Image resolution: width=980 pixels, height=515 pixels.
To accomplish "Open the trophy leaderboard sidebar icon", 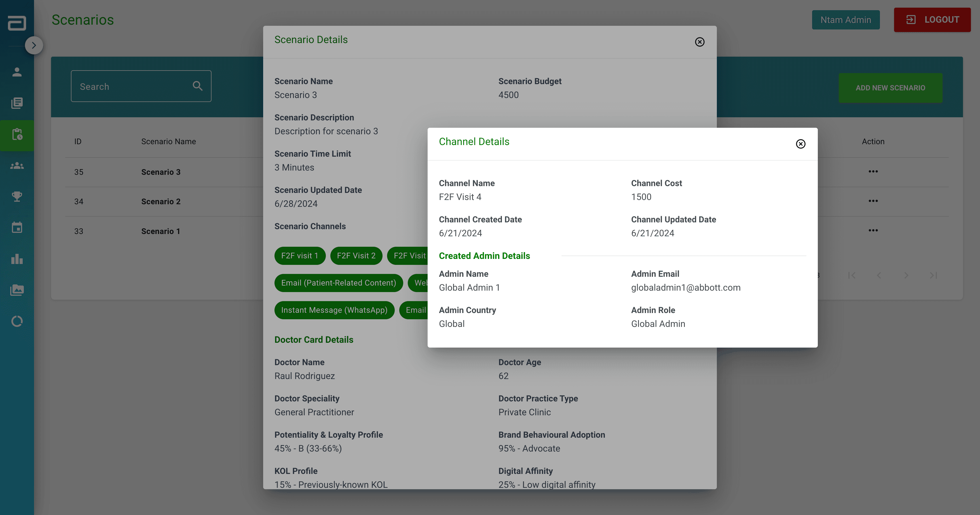I will (17, 197).
